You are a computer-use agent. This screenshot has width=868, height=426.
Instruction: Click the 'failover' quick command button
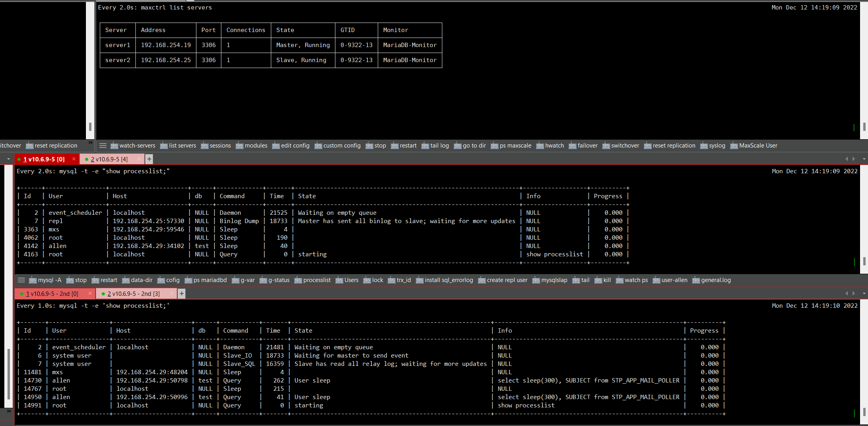pyautogui.click(x=583, y=146)
